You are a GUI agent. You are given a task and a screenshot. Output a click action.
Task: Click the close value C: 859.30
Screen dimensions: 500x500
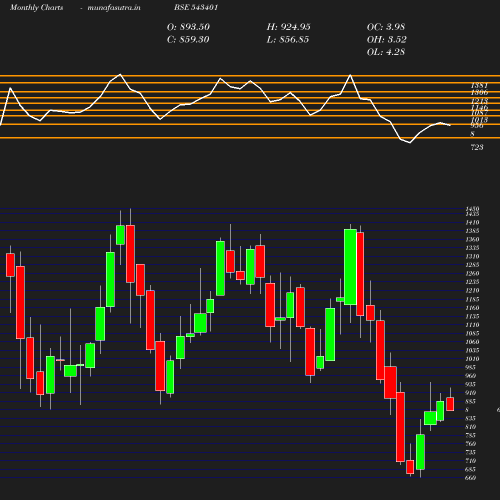point(188,40)
